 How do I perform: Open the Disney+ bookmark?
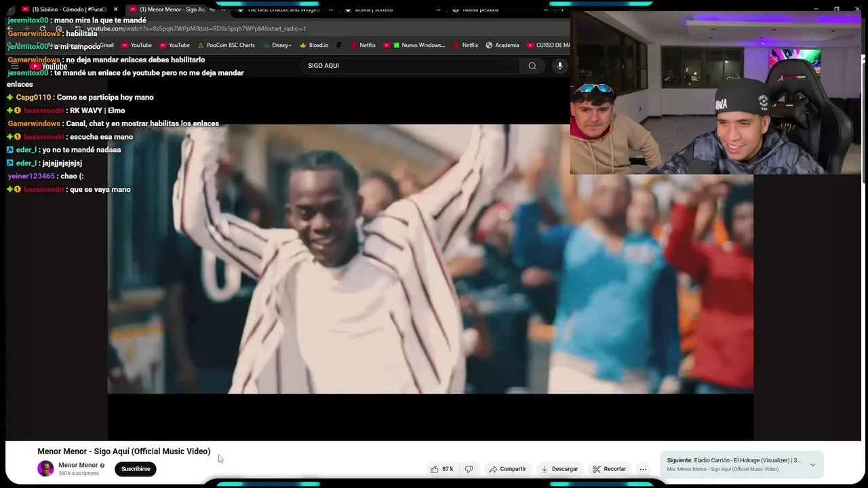277,45
